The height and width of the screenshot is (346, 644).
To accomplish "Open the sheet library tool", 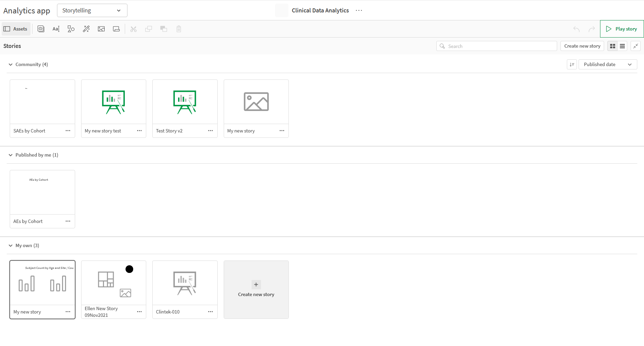I will tap(116, 29).
